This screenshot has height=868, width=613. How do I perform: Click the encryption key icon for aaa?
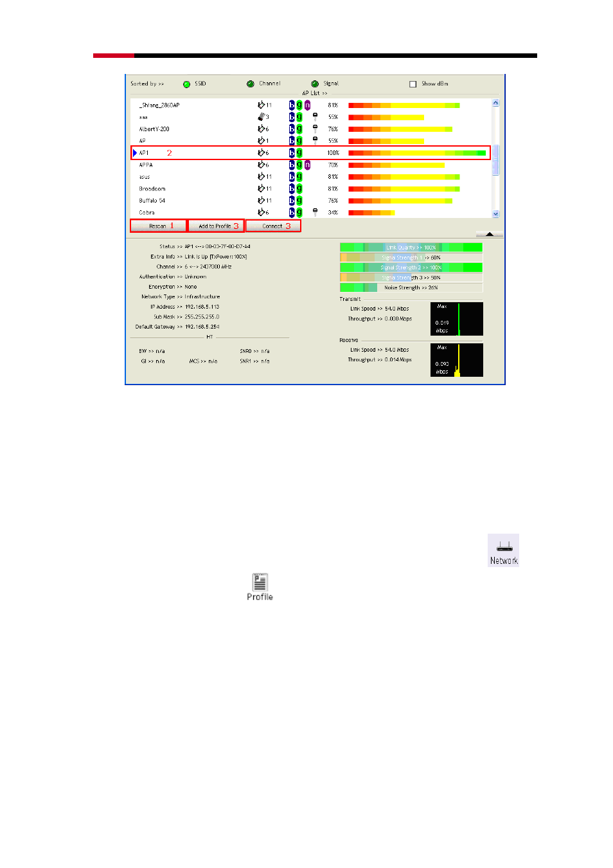click(x=315, y=116)
